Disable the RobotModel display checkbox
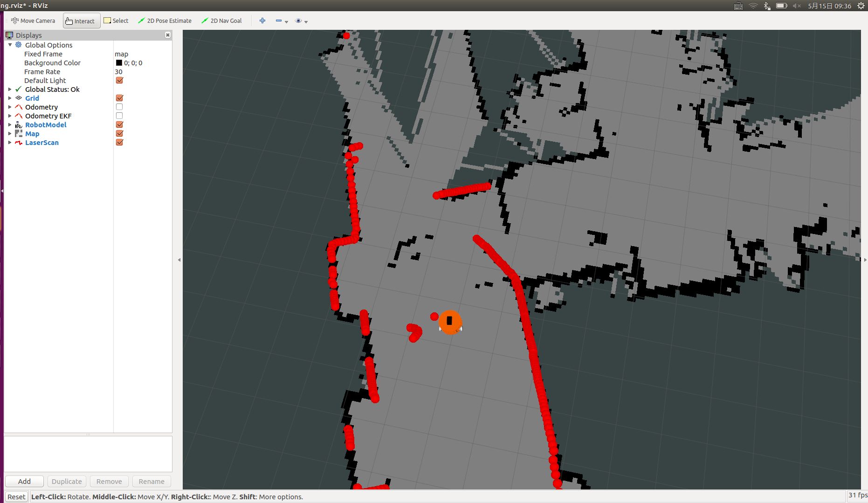 (119, 124)
